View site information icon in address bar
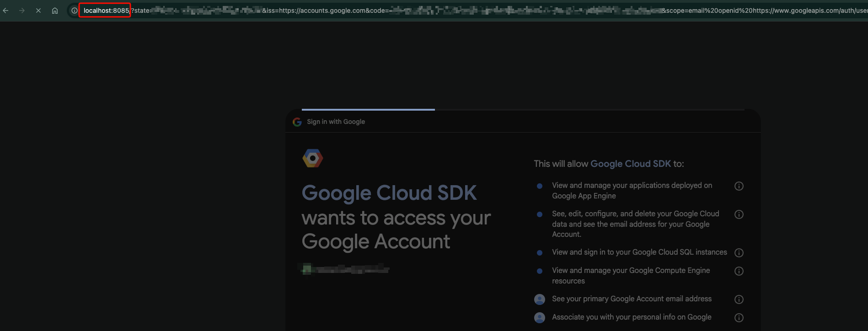 (74, 11)
